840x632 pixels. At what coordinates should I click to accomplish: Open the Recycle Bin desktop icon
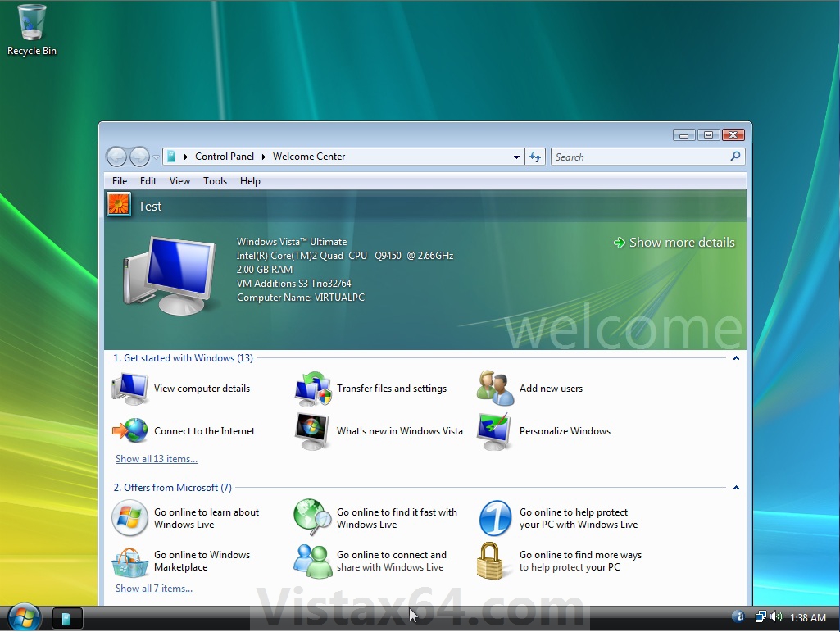pos(32,30)
